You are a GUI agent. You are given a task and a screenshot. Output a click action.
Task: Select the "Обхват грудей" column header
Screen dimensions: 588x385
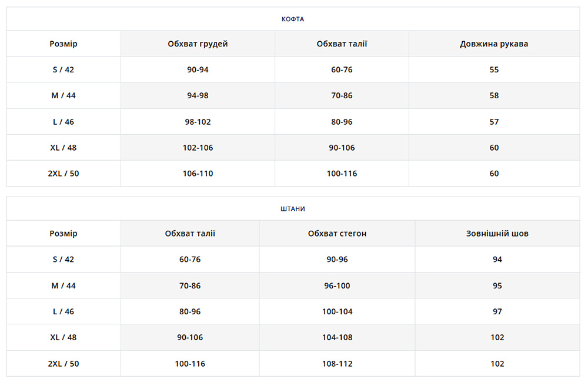[x=198, y=44]
